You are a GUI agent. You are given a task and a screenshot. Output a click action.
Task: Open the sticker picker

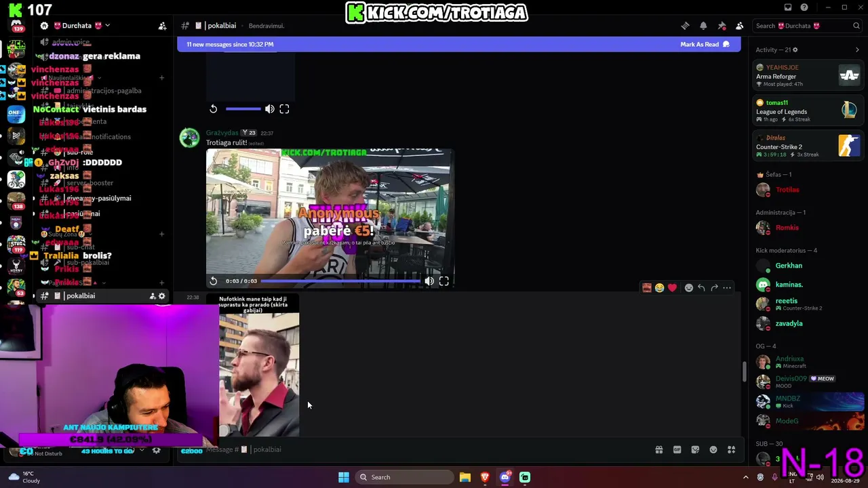[695, 449]
